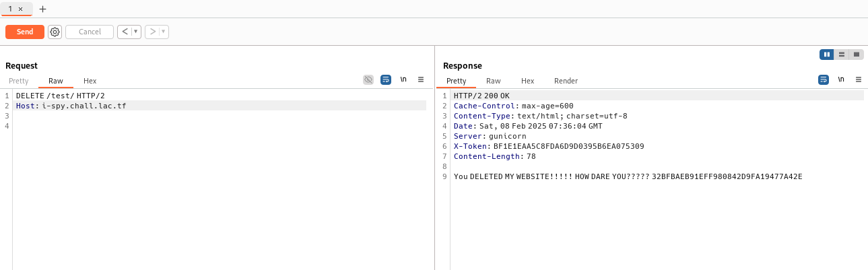Image resolution: width=868 pixels, height=270 pixels.
Task: Open Response panel hamburger menu
Action: coord(859,79)
